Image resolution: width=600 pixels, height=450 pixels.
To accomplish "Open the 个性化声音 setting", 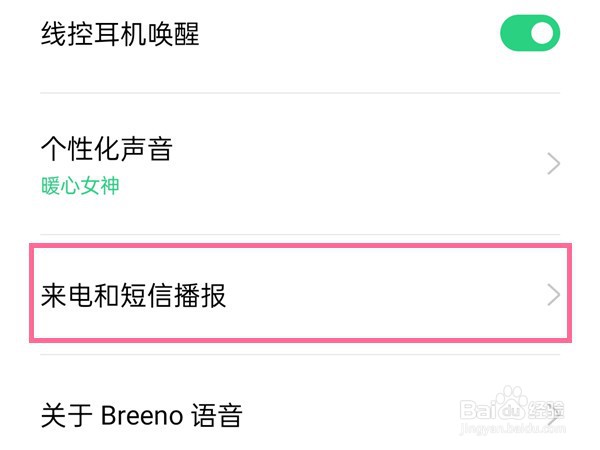I will coord(107,150).
